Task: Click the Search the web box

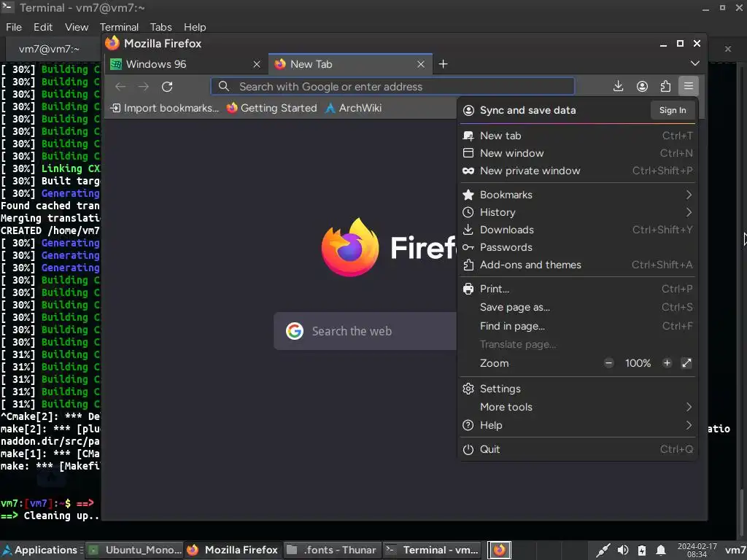Action: [x=365, y=331]
